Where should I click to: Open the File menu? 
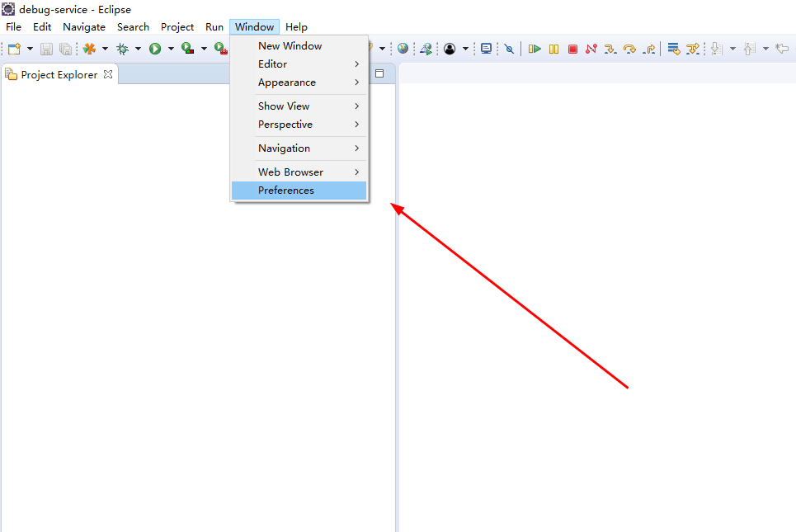click(x=14, y=27)
